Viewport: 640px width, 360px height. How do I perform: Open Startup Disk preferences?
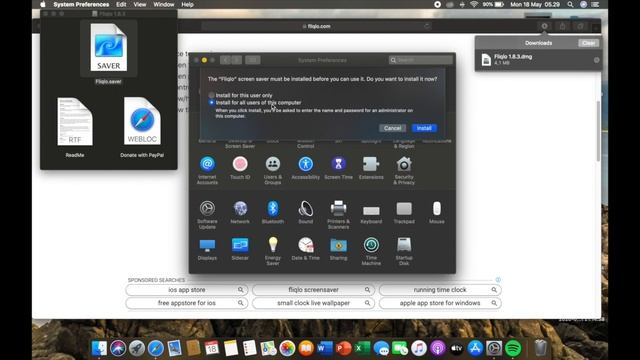404,251
